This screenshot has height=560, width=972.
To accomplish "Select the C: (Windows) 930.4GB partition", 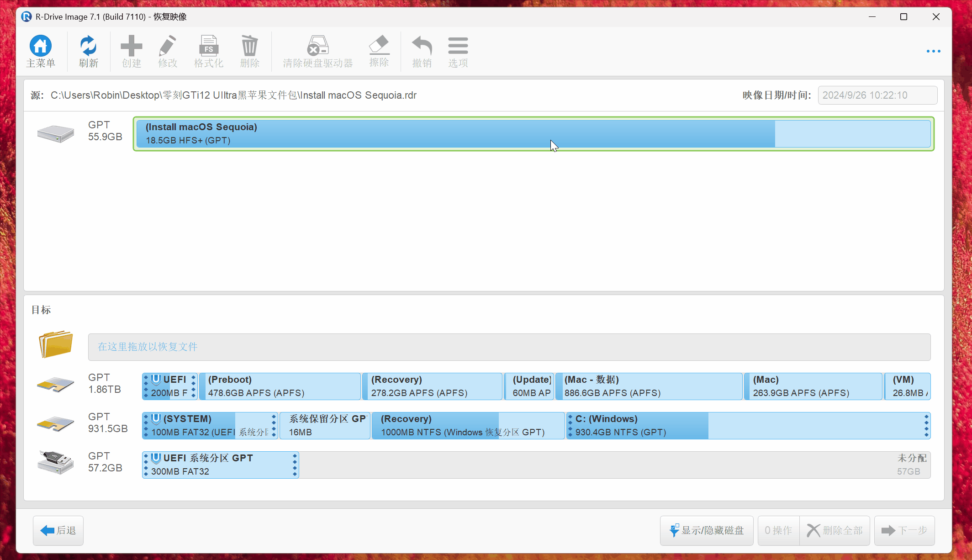I will click(x=749, y=426).
